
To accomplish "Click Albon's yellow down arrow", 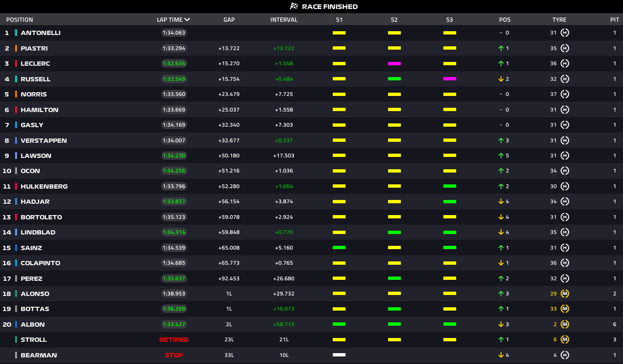I will (501, 324).
